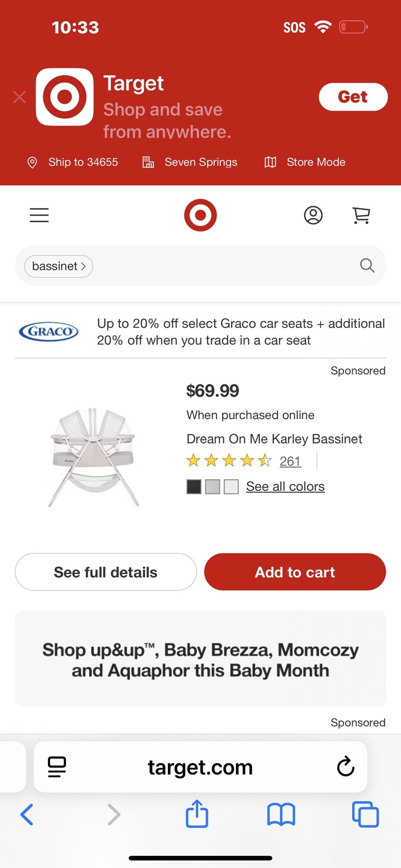The width and height of the screenshot is (401, 868).
Task: Go back to previous page
Action: 27,814
